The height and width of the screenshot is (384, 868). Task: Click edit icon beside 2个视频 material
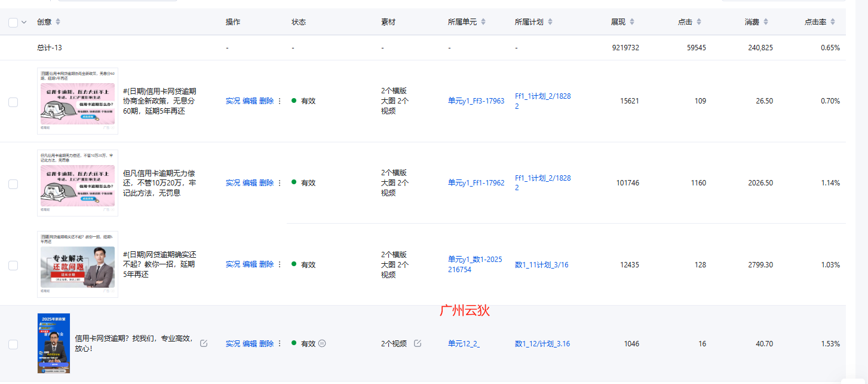coord(418,343)
